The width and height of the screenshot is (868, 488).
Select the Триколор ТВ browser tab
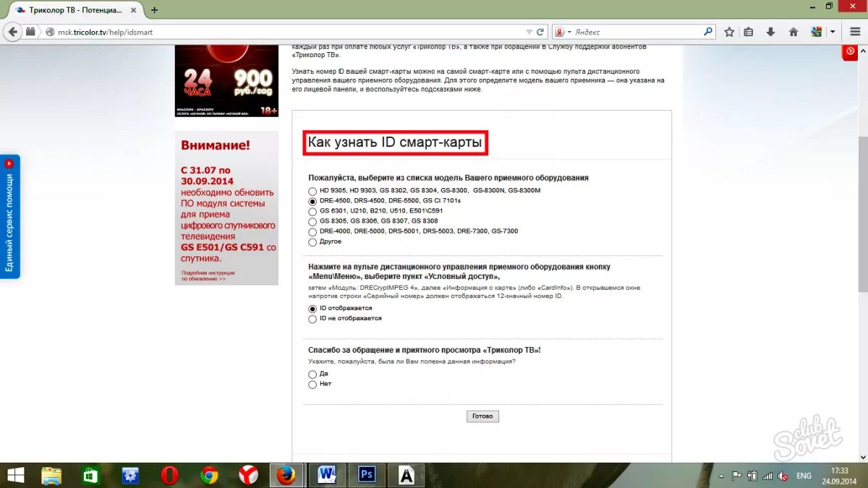pyautogui.click(x=75, y=10)
